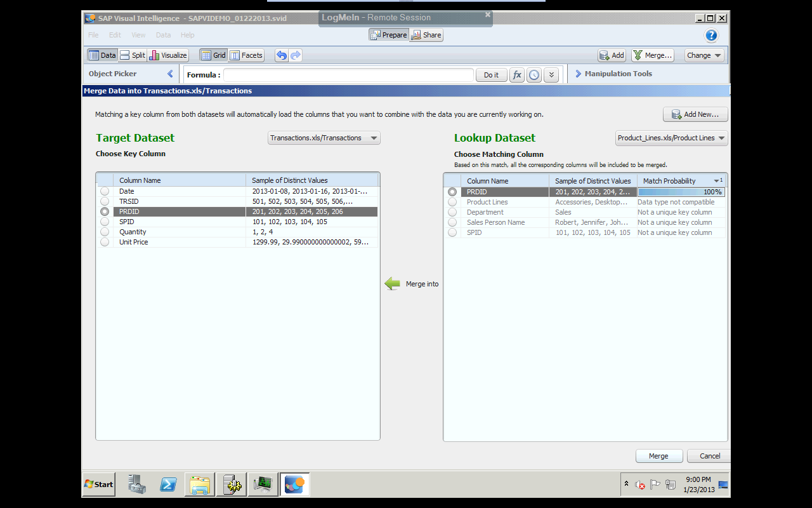Open the formula history clock icon

[534, 75]
